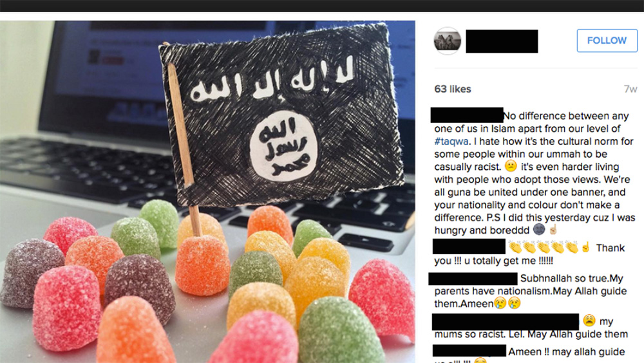Click commenter name before clapping emojis
Screen dimensions: 644x363
coord(469,247)
